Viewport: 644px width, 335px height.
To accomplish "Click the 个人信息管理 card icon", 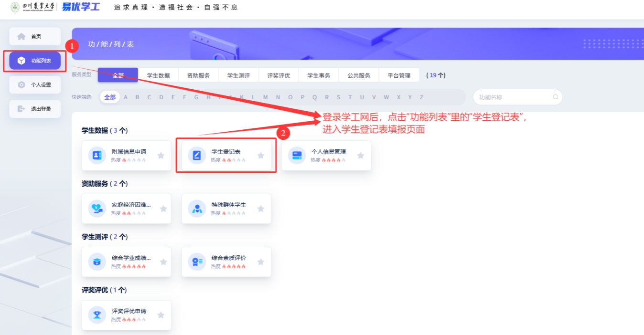I will click(x=297, y=156).
